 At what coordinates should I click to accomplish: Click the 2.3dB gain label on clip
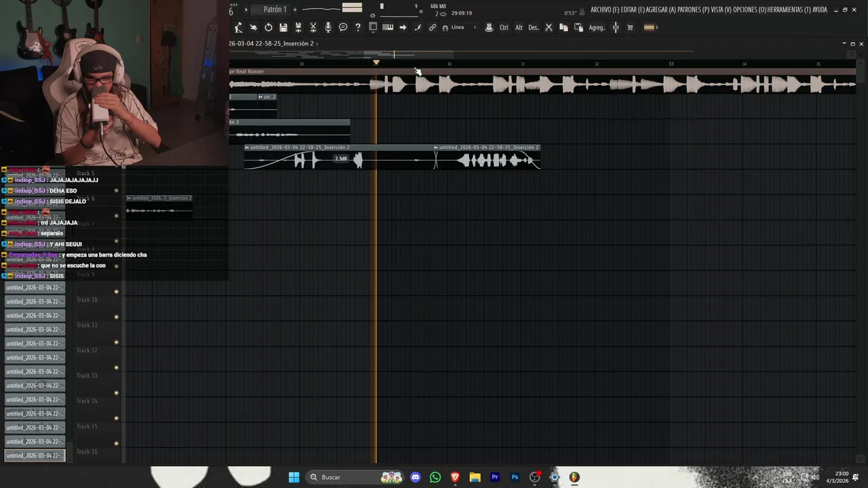(x=340, y=159)
